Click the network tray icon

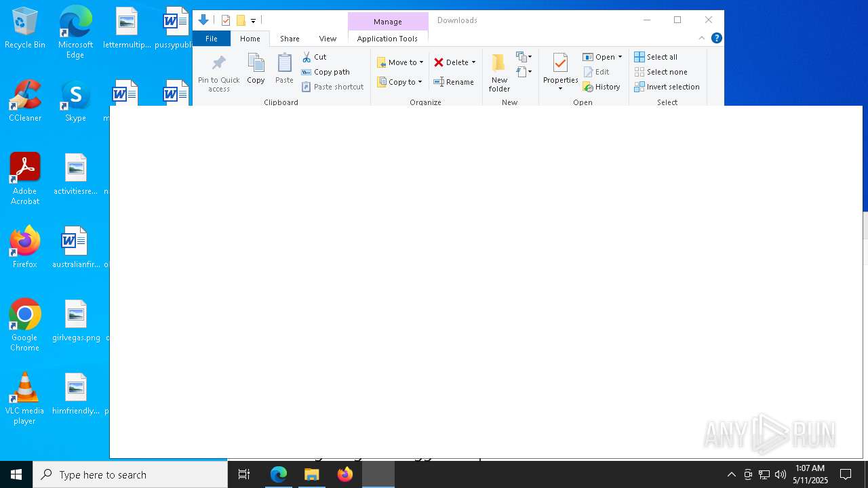pyautogui.click(x=764, y=474)
